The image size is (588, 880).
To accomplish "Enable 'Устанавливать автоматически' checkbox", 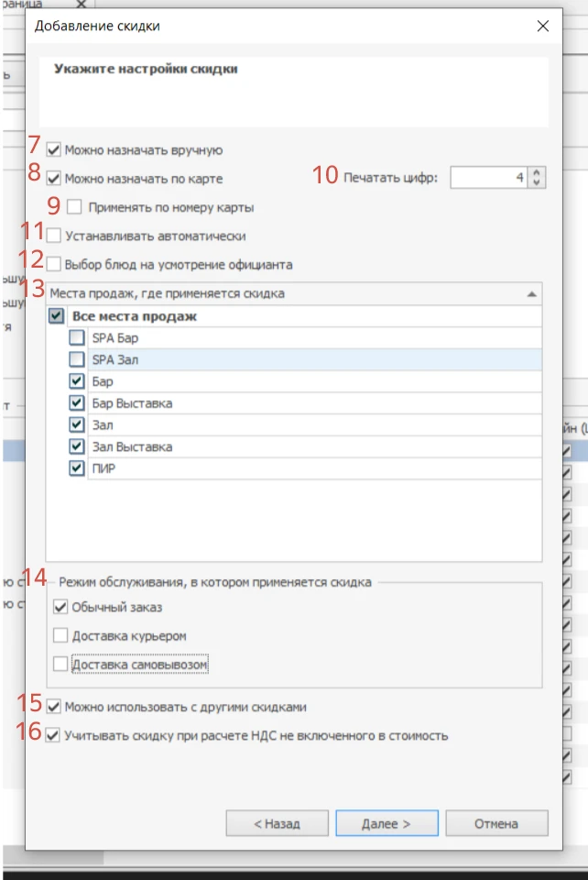I will click(x=54, y=236).
